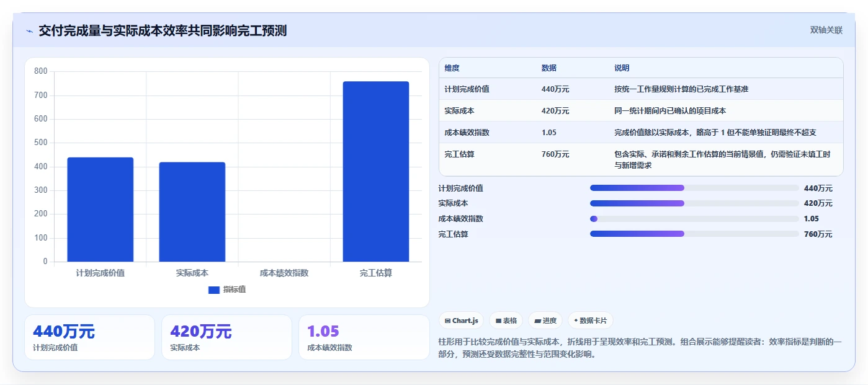The width and height of the screenshot is (868, 385).
Task: Click the Chart.js tag
Action: tap(462, 321)
